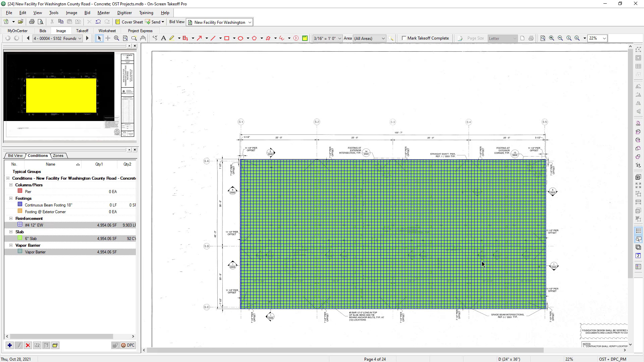
Task: Delete condition with red X button
Action: pos(28,345)
